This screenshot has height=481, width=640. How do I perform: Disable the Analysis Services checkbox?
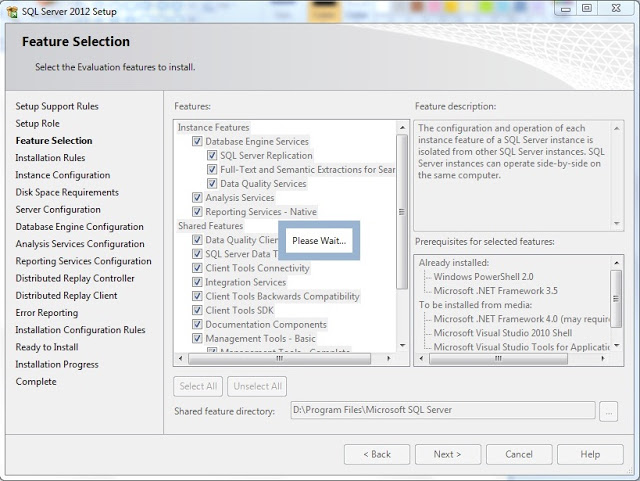(x=198, y=198)
